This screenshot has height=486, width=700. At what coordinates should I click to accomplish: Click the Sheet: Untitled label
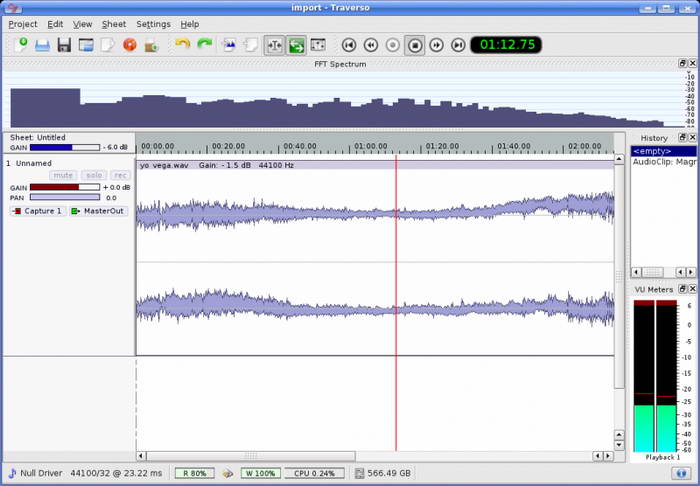(38, 137)
